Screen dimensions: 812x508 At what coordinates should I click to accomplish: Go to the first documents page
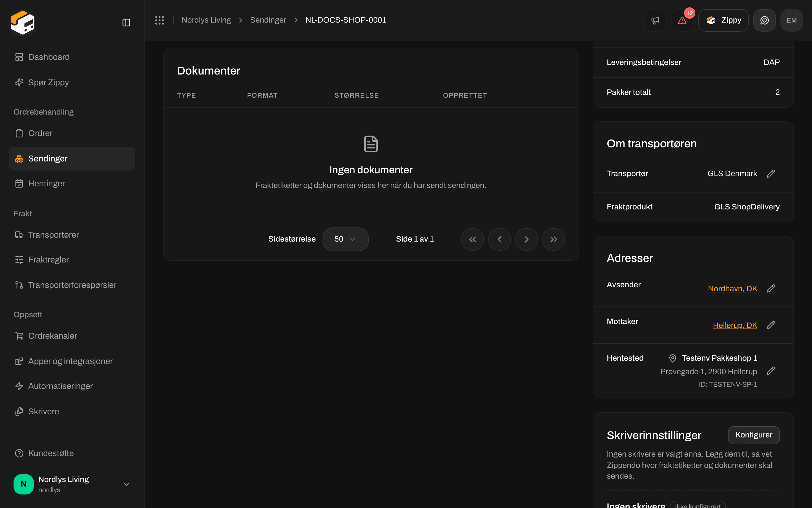click(x=473, y=239)
